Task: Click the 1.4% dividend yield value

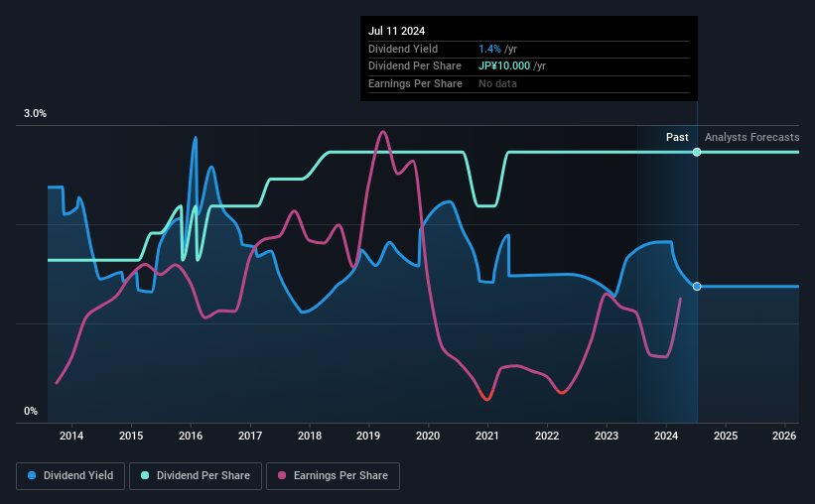Action: (x=489, y=49)
